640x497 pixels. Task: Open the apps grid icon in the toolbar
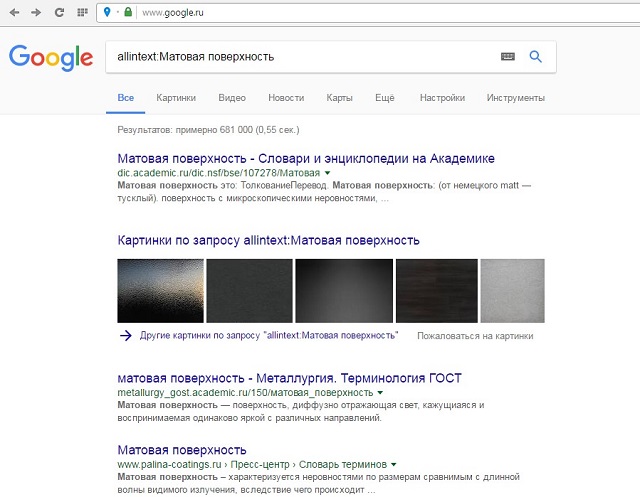click(82, 12)
